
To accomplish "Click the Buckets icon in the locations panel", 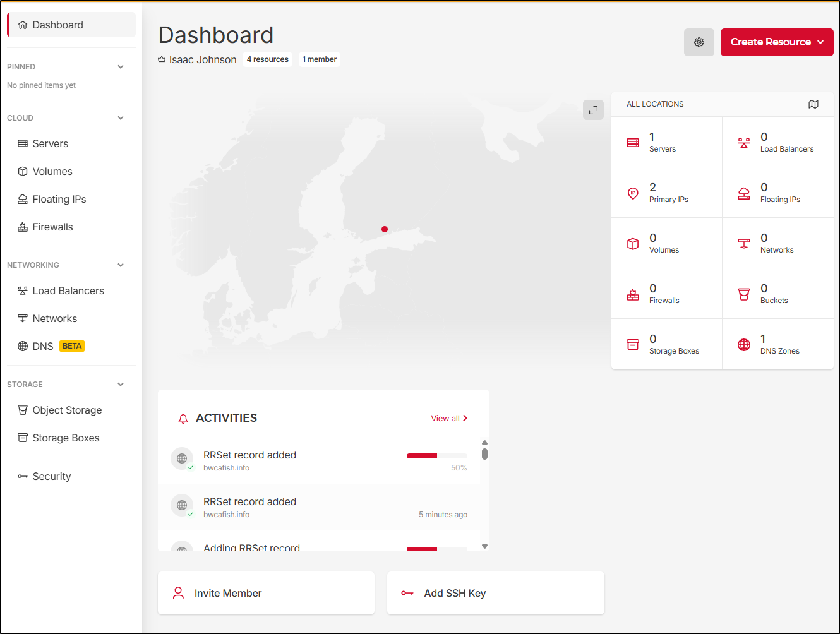I will click(x=744, y=294).
